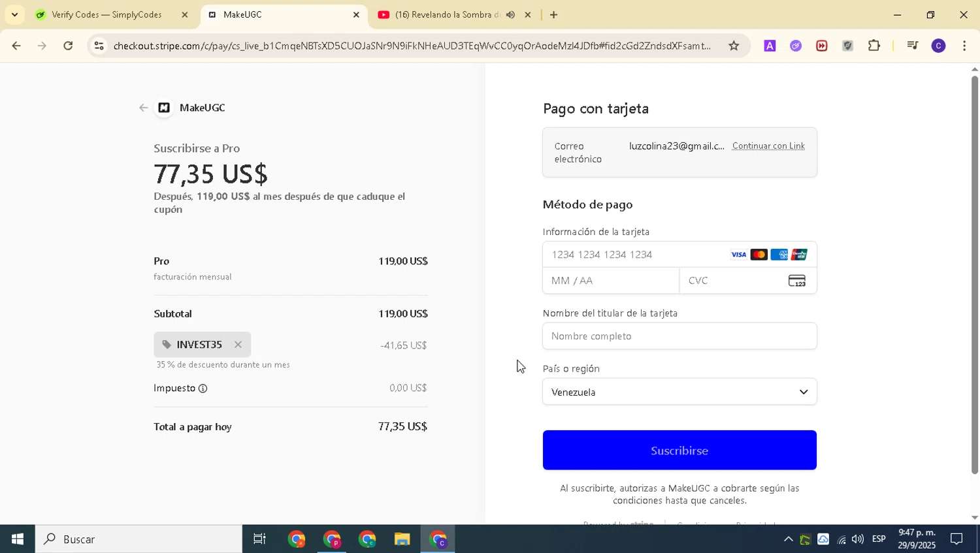Click the ESP language indicator

879,539
